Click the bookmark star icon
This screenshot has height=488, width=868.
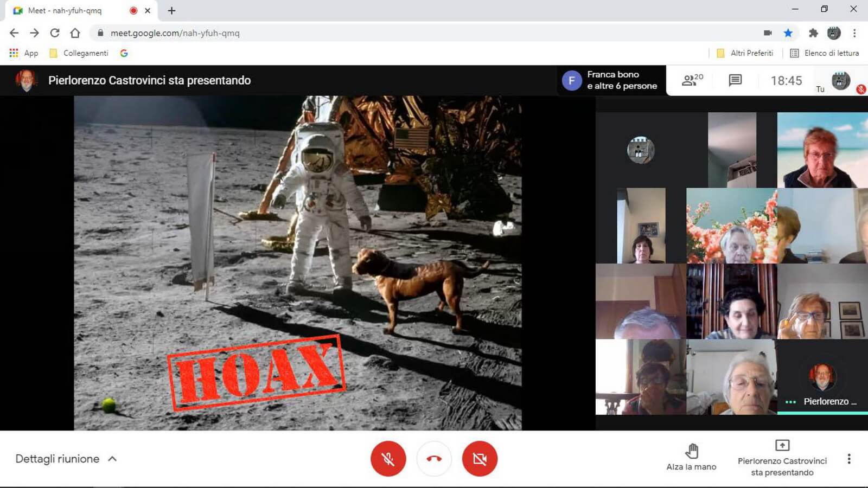click(x=788, y=33)
